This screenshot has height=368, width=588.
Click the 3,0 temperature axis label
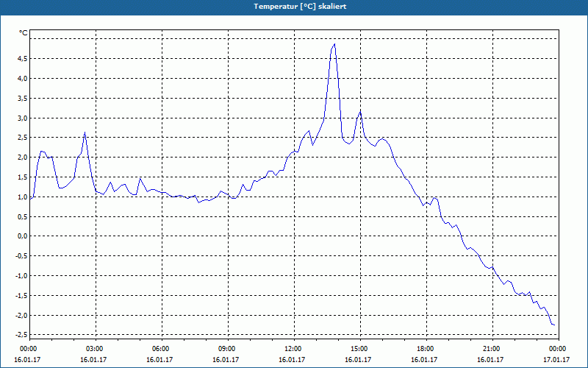click(x=22, y=118)
